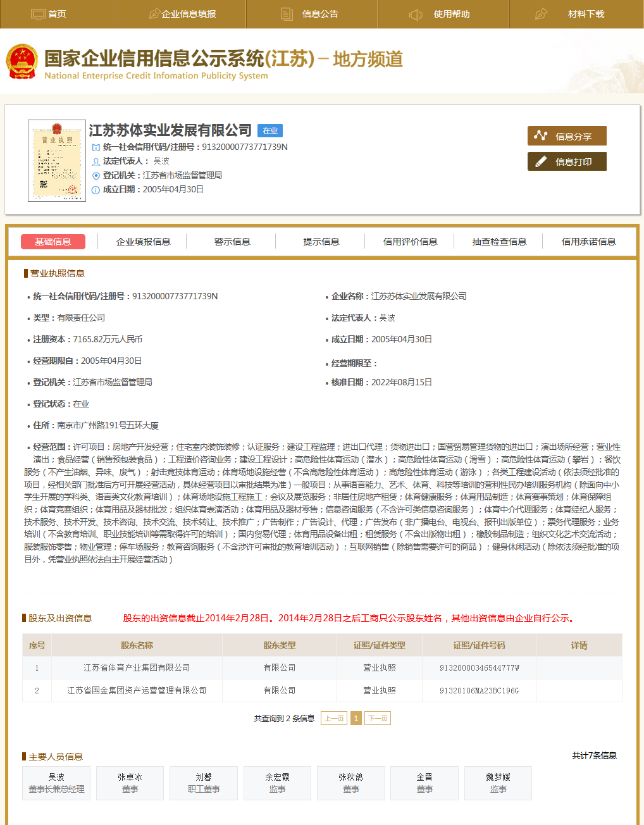
Task: Click the pencil icon on 信息打印
Action: pos(541,161)
